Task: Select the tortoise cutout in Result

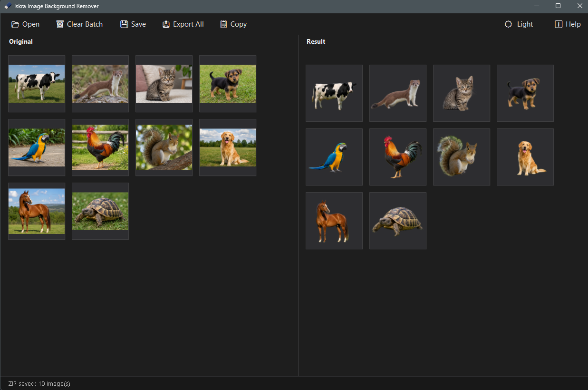Action: [x=398, y=221]
